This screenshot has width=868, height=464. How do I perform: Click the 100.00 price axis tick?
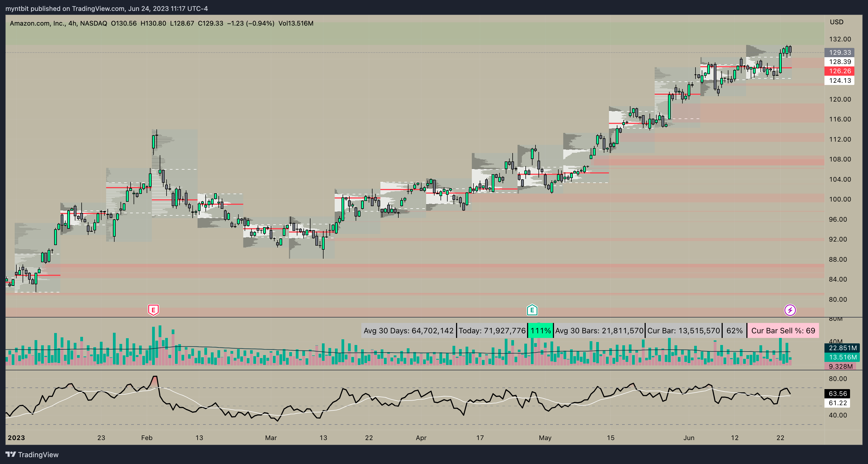840,199
